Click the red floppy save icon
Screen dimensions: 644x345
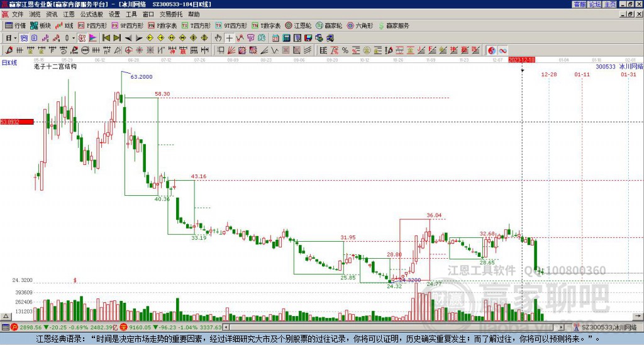point(308,38)
